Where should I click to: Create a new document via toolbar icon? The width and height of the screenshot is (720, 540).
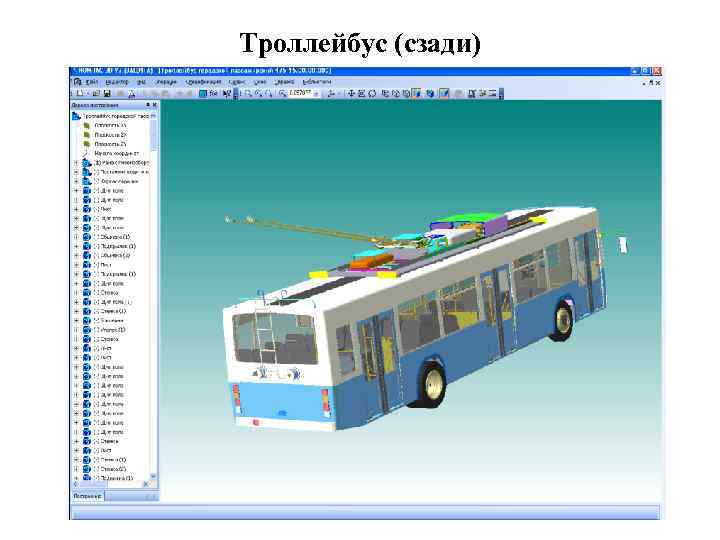tap(80, 94)
